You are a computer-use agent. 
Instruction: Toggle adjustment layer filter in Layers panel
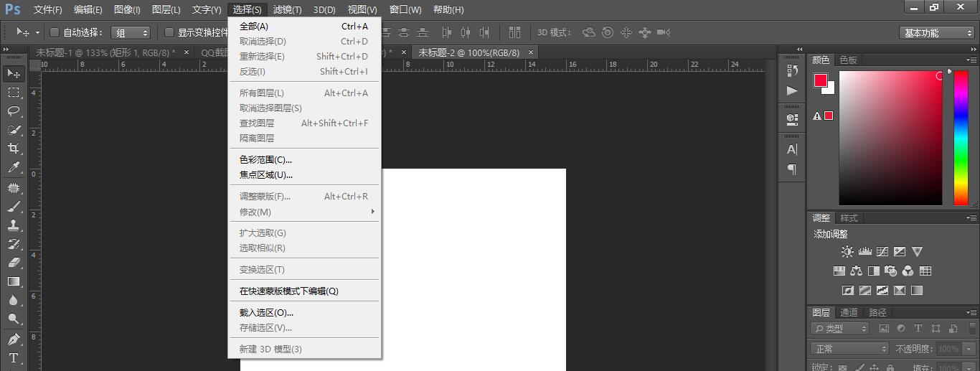pyautogui.click(x=901, y=329)
